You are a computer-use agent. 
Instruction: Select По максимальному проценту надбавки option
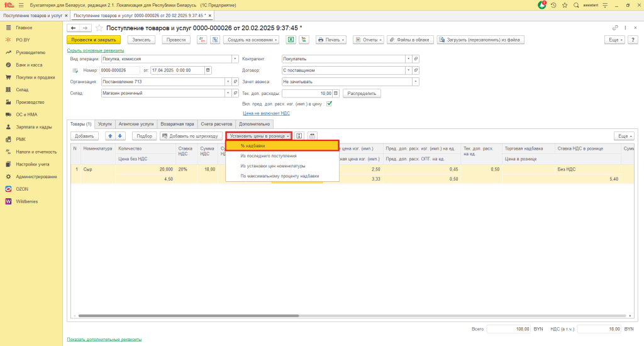(282, 176)
